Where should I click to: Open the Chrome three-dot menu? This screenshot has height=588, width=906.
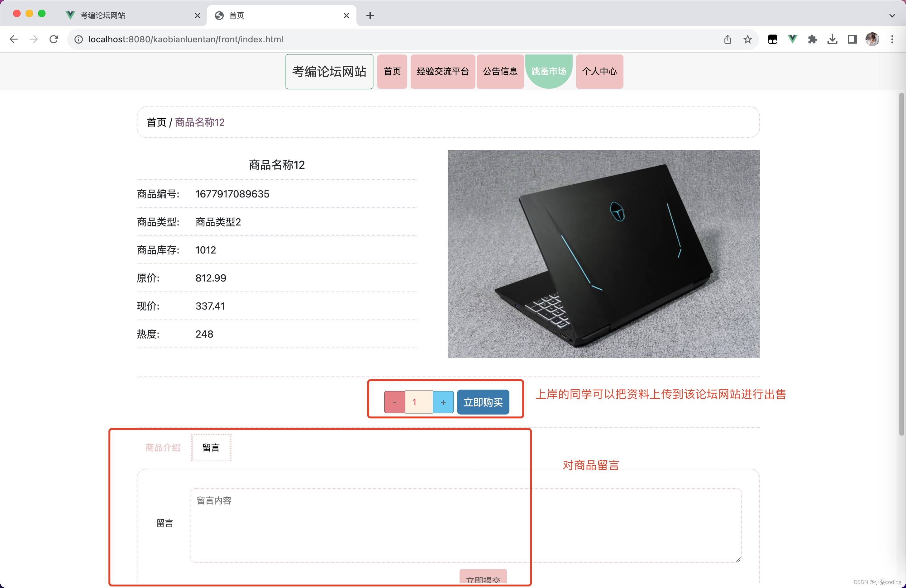click(892, 39)
